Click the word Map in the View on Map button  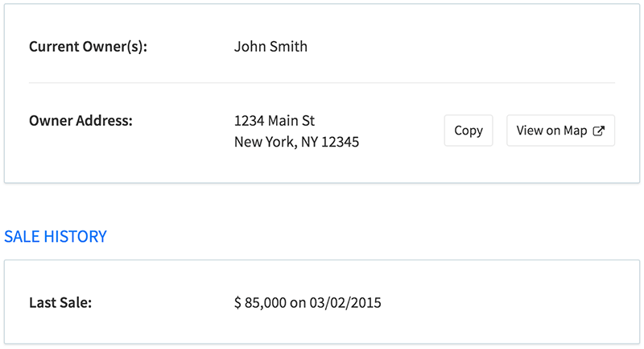[575, 131]
